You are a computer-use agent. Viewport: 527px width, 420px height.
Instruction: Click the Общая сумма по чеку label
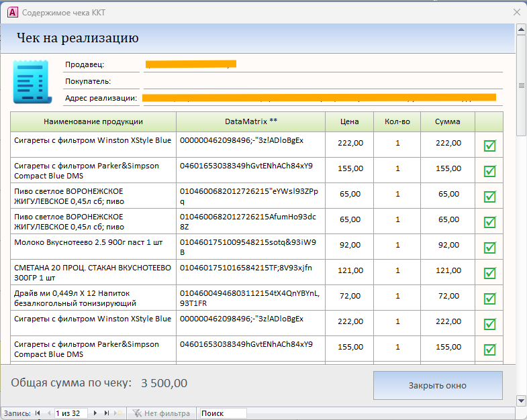(71, 382)
